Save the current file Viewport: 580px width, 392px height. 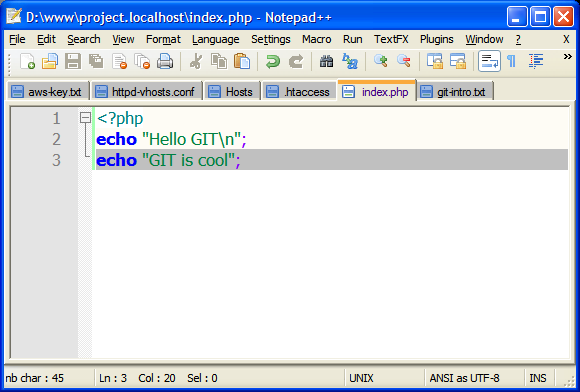73,61
